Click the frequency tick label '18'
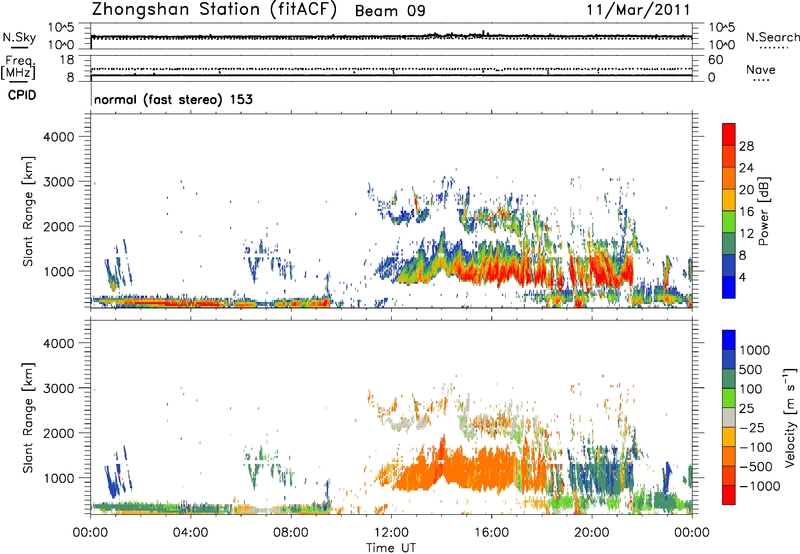The width and height of the screenshot is (800, 554). [x=67, y=60]
